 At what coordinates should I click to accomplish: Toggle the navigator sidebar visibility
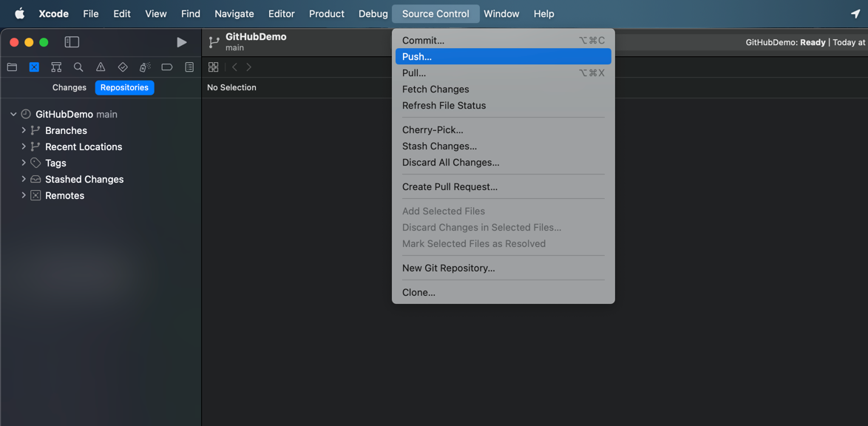[x=72, y=42]
